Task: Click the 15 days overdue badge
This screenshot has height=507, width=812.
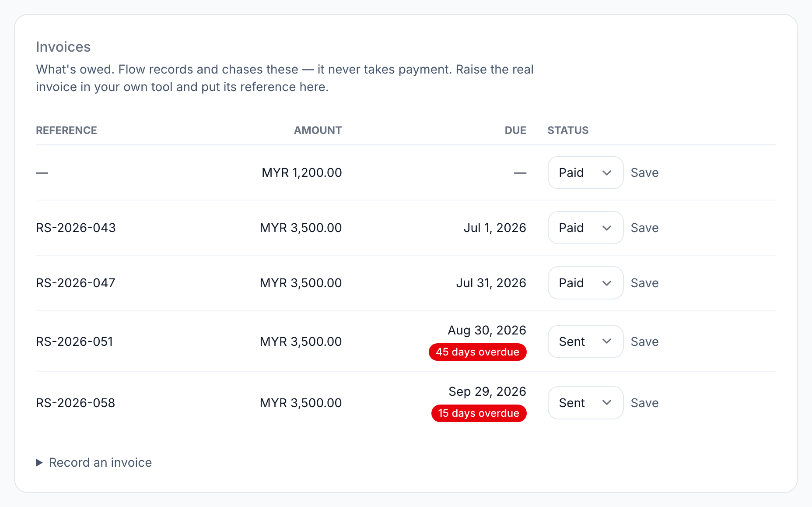Action: click(x=479, y=413)
